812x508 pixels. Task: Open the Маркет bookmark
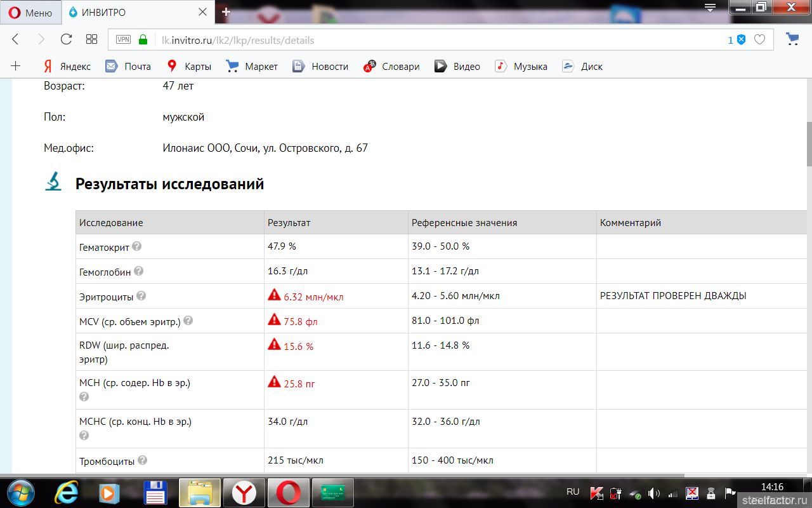[x=252, y=66]
